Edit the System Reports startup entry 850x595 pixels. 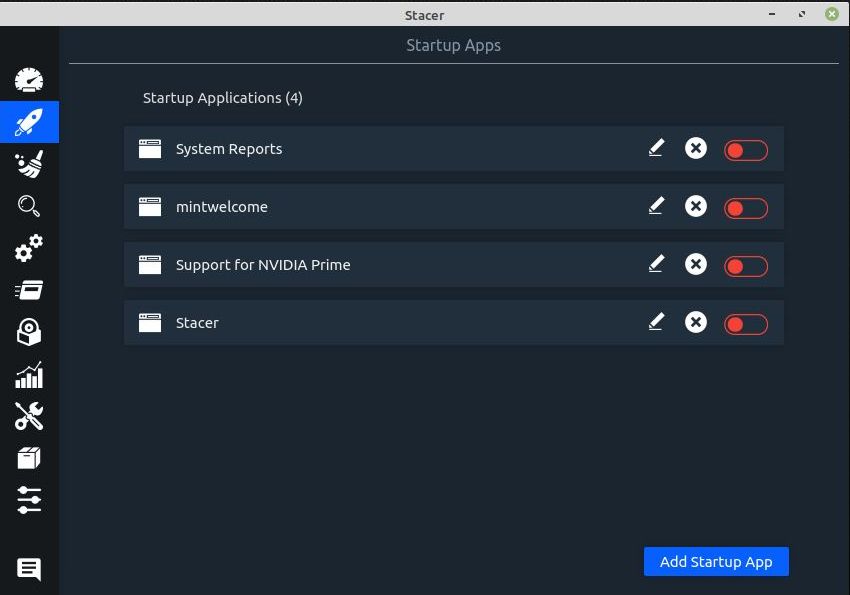(656, 147)
